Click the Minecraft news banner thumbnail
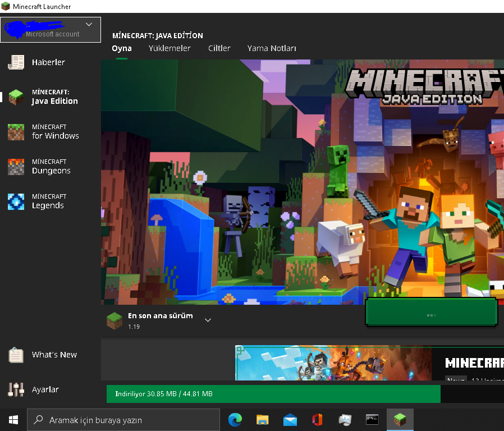The width and height of the screenshot is (504, 431). [x=333, y=363]
